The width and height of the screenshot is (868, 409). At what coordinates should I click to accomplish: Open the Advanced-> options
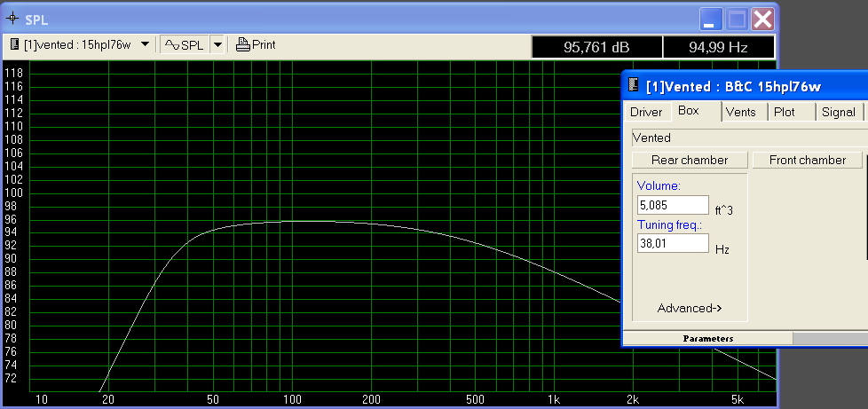pyautogui.click(x=690, y=308)
